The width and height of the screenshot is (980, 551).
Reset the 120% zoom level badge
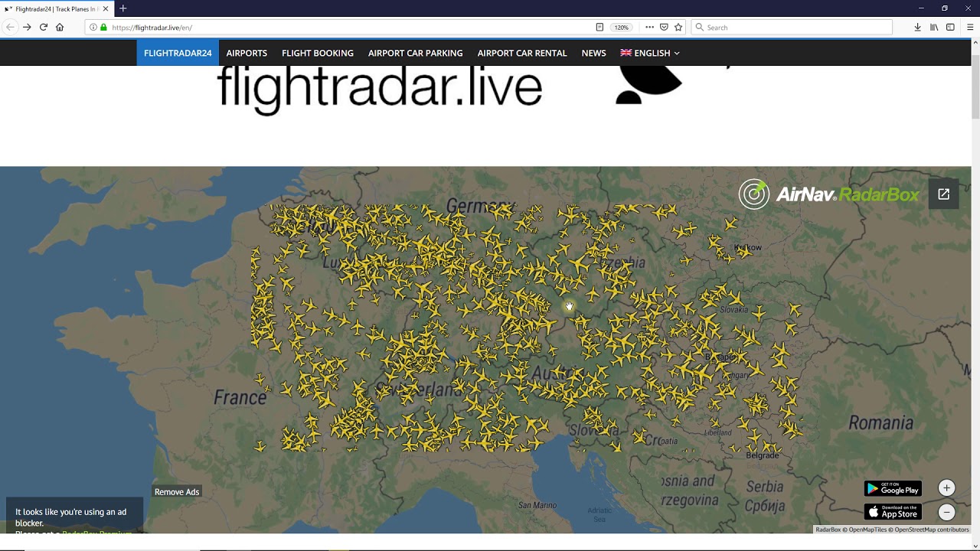tap(621, 27)
